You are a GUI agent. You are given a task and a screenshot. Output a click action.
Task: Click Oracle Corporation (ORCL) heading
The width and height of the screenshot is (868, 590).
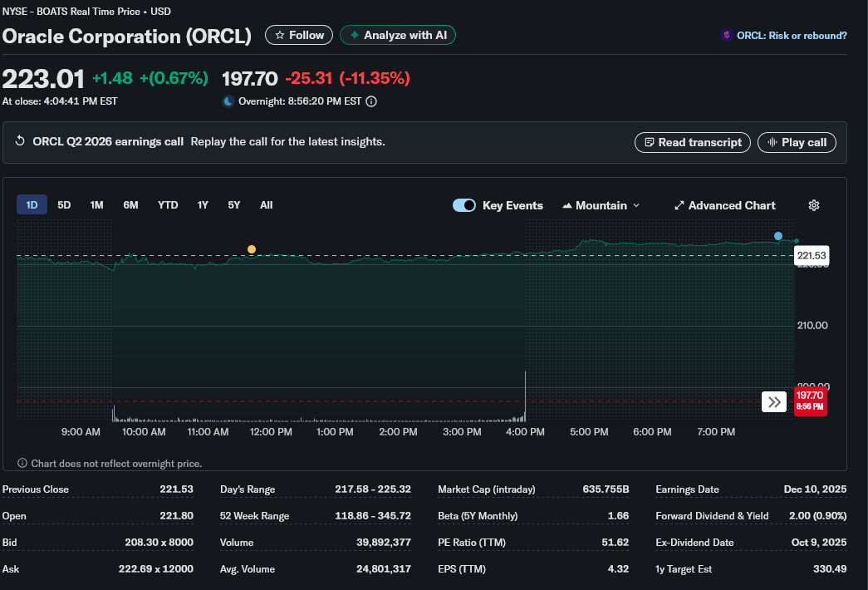(x=127, y=36)
